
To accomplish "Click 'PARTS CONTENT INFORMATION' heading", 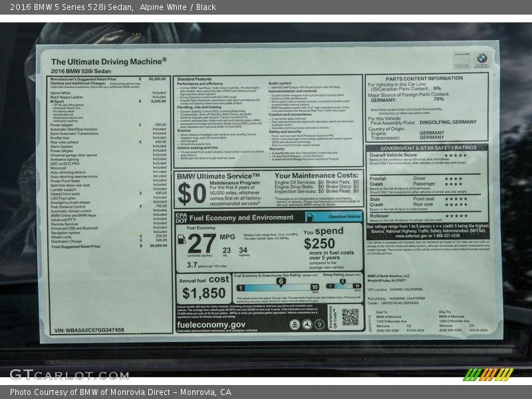I will coord(424,78).
